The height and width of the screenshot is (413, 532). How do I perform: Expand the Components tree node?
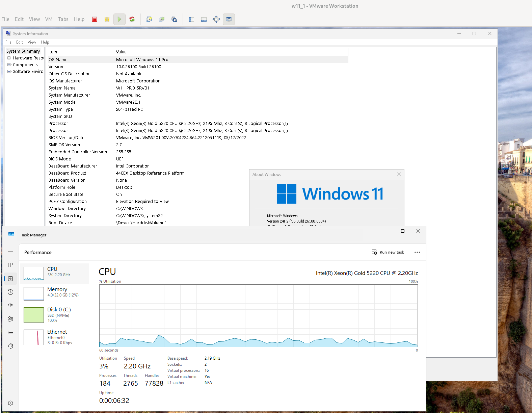(x=9, y=65)
